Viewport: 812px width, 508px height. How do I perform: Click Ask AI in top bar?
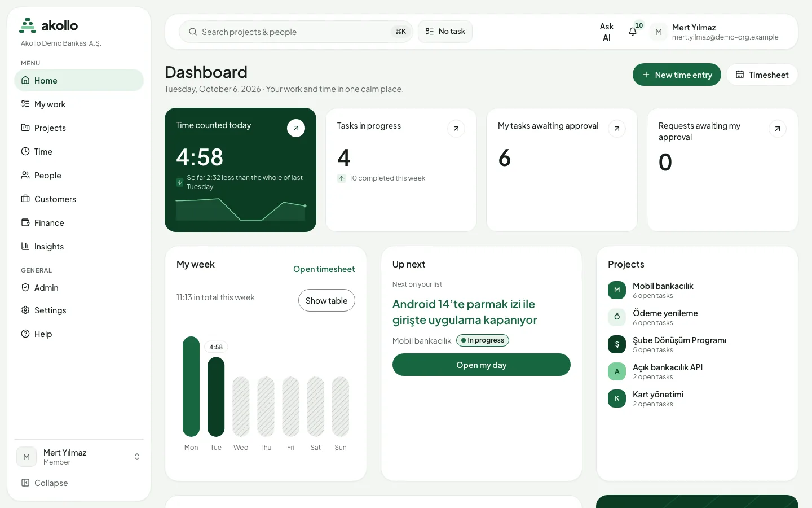[607, 32]
